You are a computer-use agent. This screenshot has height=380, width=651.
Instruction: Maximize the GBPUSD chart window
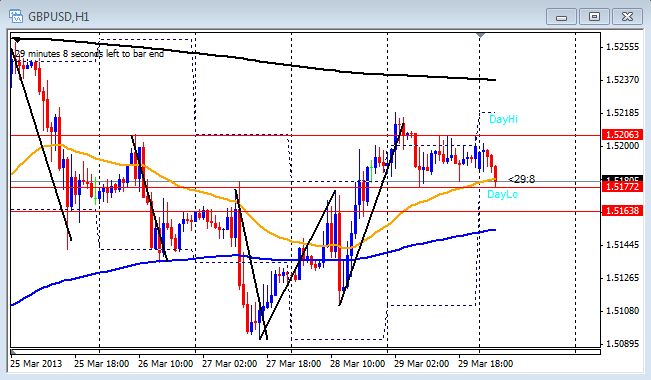click(595, 17)
